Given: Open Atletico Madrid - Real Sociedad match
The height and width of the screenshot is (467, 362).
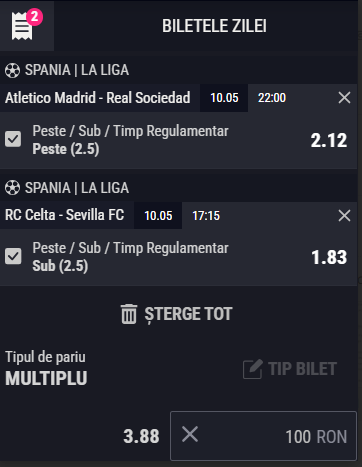Looking at the screenshot, I should [x=98, y=98].
